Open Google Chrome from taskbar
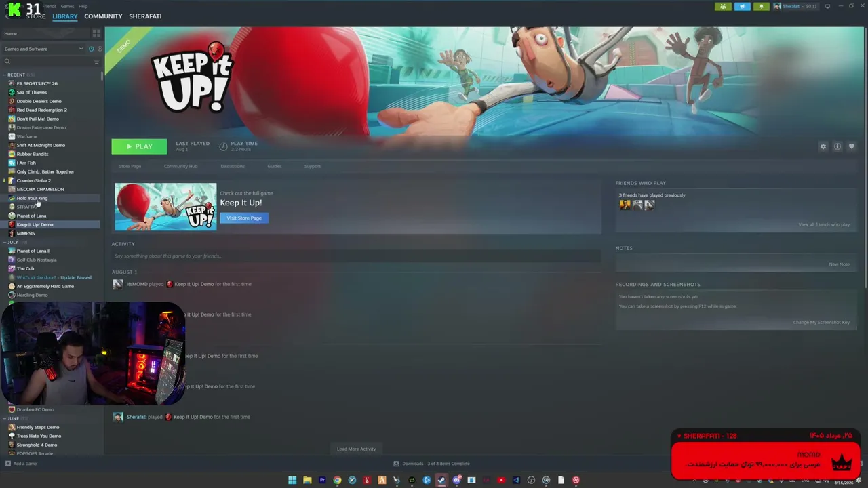868x488 pixels. [337, 480]
